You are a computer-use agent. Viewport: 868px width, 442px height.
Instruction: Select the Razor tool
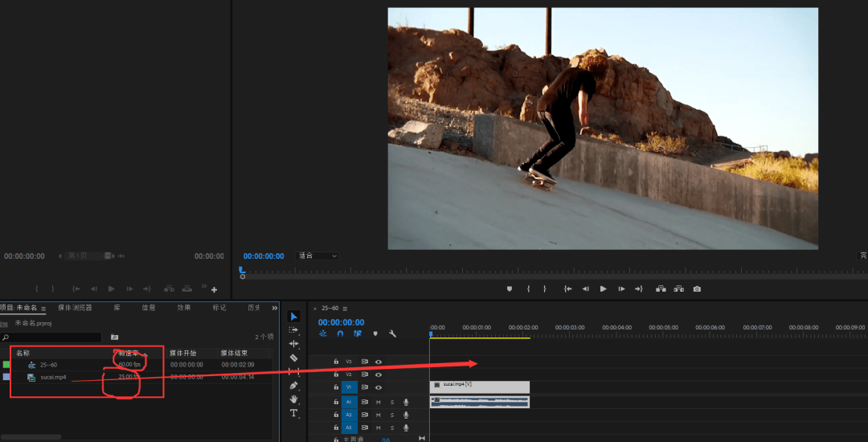[x=294, y=358]
